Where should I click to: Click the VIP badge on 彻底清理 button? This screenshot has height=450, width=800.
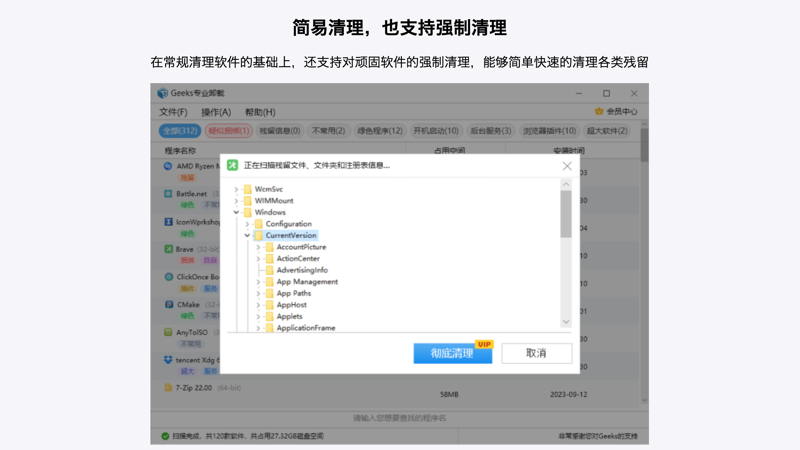tap(484, 344)
